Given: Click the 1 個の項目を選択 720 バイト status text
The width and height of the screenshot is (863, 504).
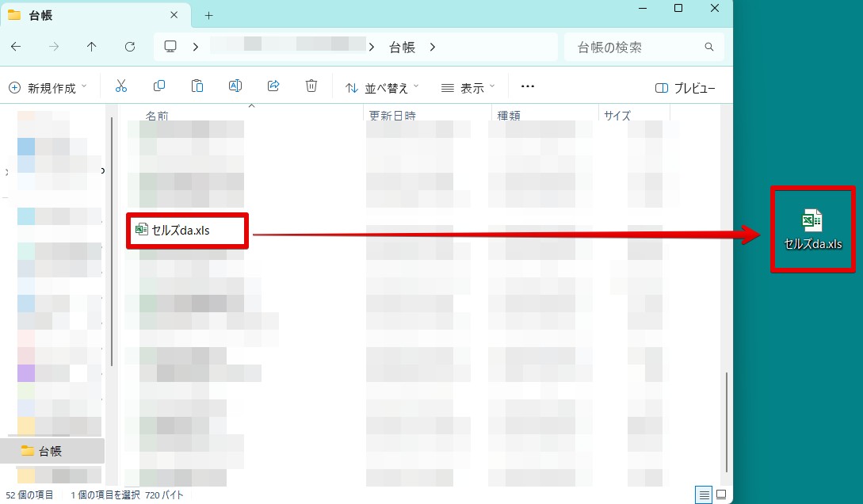Looking at the screenshot, I should tap(127, 494).
